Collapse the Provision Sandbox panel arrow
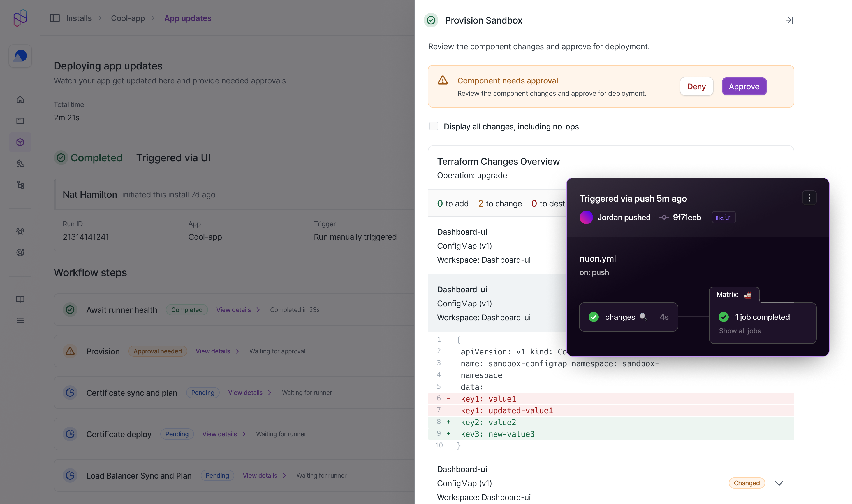Image resolution: width=852 pixels, height=504 pixels. click(x=789, y=20)
